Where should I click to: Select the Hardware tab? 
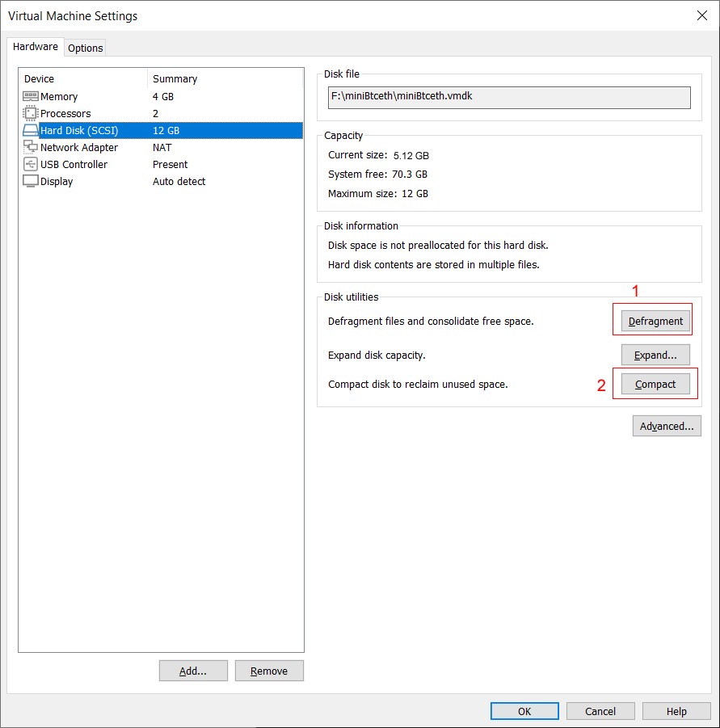tap(36, 47)
